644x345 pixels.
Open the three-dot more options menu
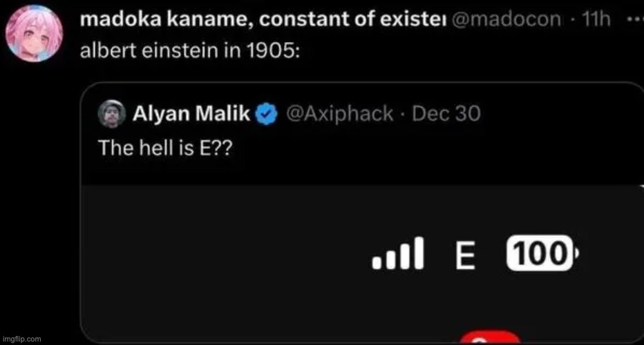tap(632, 20)
